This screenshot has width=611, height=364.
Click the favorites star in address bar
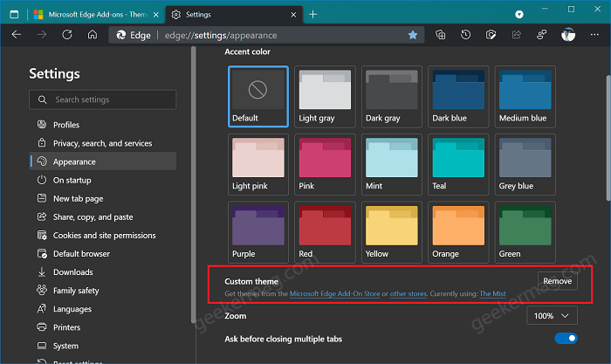(x=413, y=35)
